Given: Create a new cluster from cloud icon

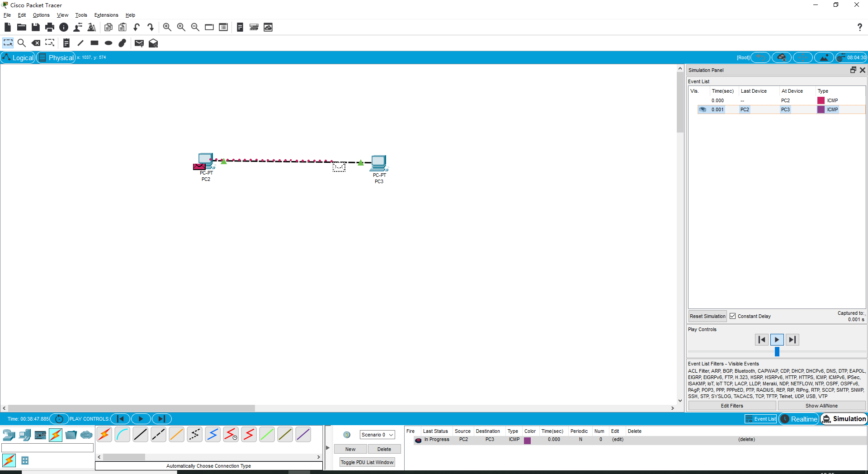Looking at the screenshot, I should coord(781,57).
